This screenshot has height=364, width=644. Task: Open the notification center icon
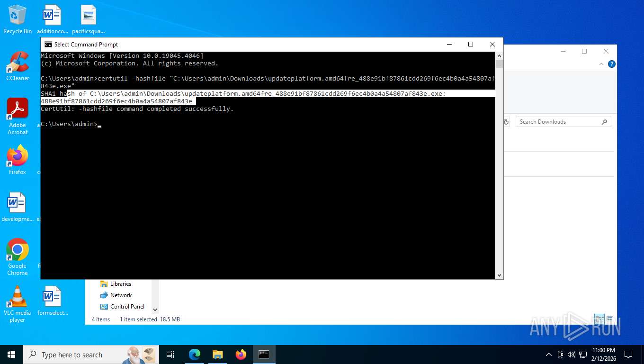[628, 355]
